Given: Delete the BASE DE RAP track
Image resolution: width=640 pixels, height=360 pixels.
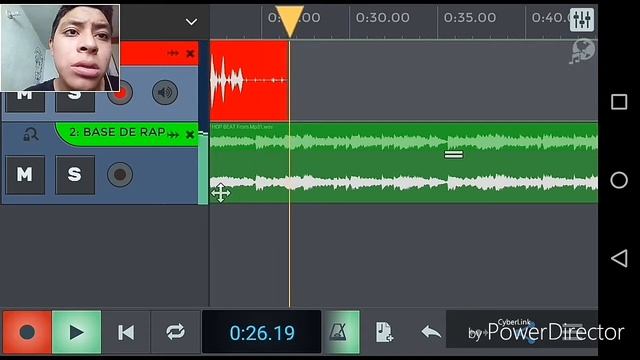Looking at the screenshot, I should pos(190,135).
